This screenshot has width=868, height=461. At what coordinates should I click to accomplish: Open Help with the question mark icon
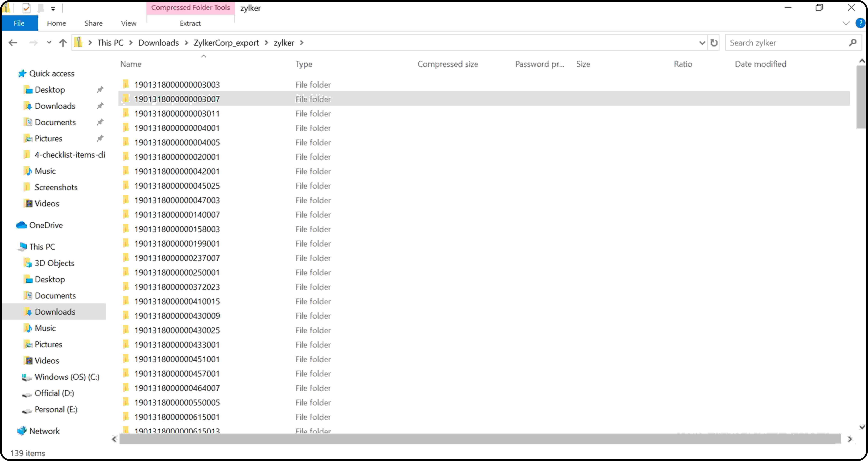(860, 23)
